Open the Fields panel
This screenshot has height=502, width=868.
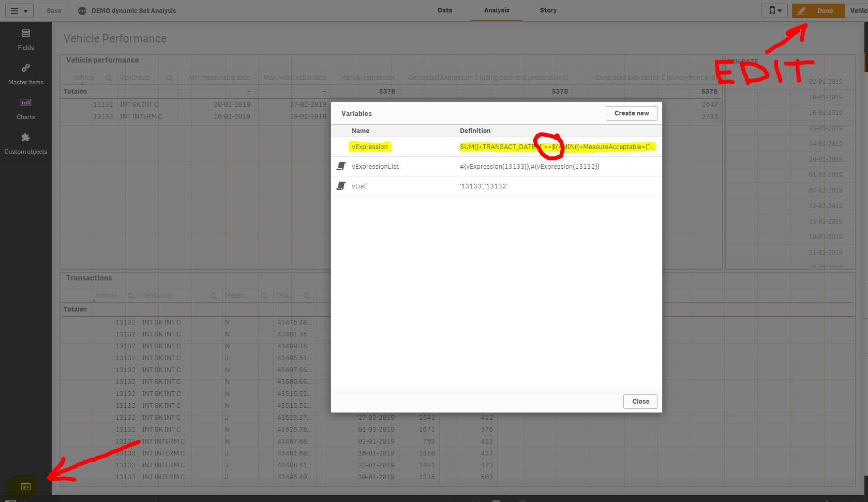pos(26,39)
